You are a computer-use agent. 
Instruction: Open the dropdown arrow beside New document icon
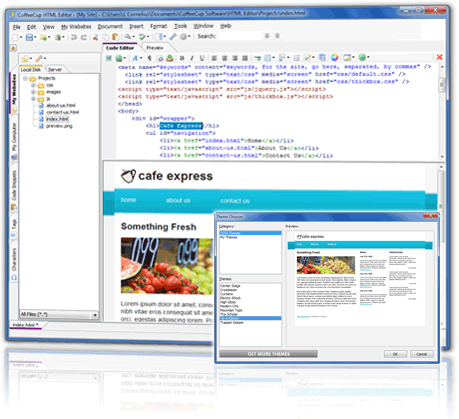(21, 37)
